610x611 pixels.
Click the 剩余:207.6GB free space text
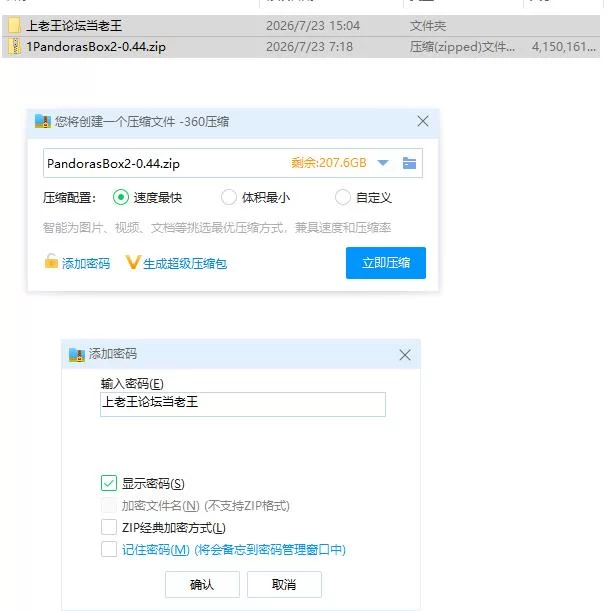pyautogui.click(x=329, y=162)
